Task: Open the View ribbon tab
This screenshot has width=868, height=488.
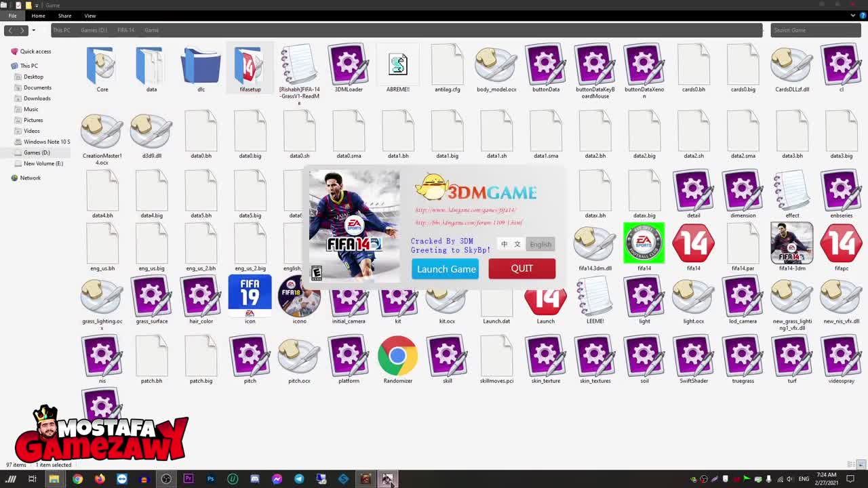Action: 90,16
